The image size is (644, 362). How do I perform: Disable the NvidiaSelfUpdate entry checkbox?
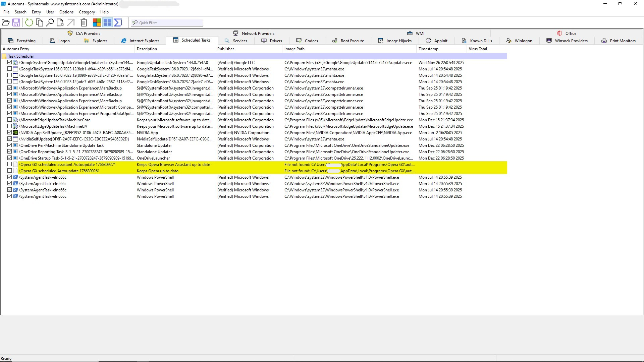10,139
